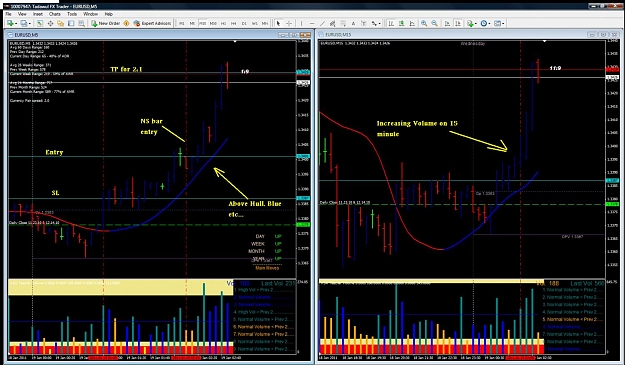The height and width of the screenshot is (365, 625).
Task: Switch chart to M15 timeframe
Action: pyautogui.click(x=202, y=24)
